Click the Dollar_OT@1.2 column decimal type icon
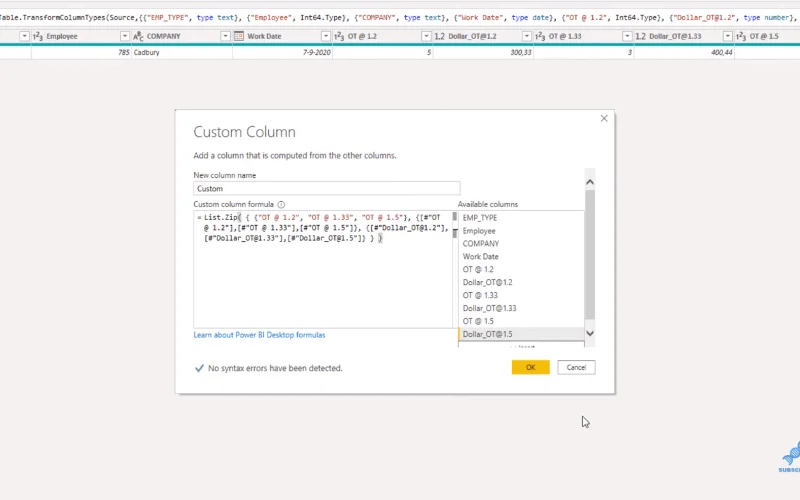The height and width of the screenshot is (500, 800). [440, 36]
